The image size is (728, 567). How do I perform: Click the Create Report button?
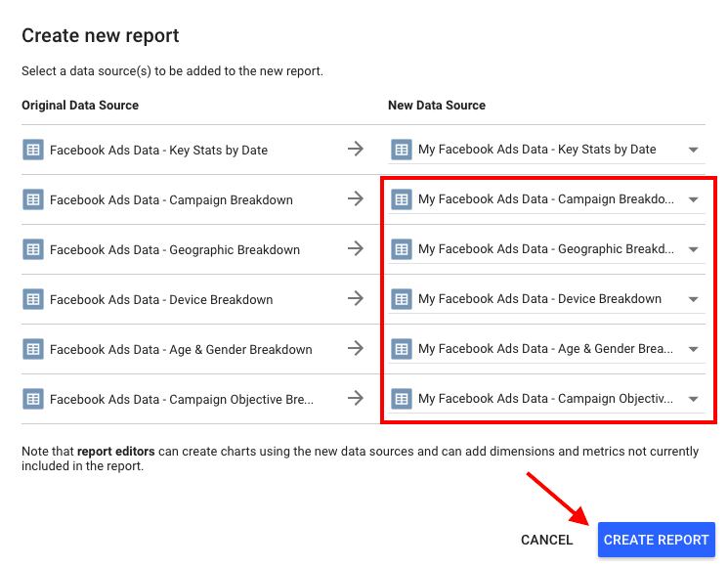click(656, 540)
